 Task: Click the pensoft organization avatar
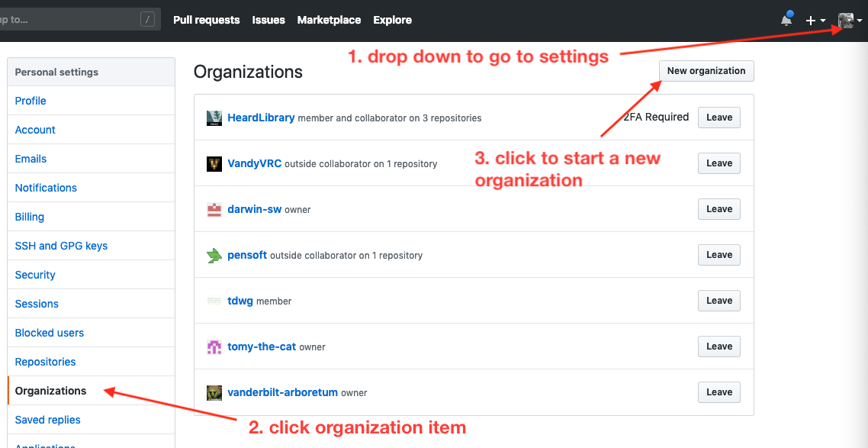[x=214, y=255]
